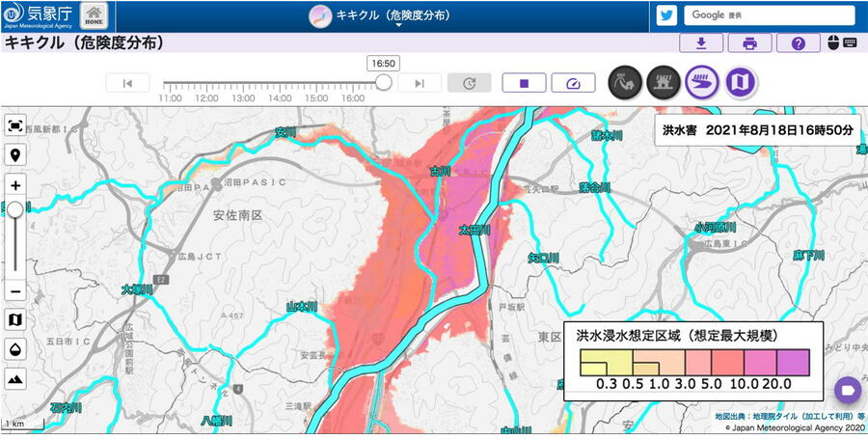Open the opacity droplet settings
The width and height of the screenshot is (868, 439).
(15, 349)
